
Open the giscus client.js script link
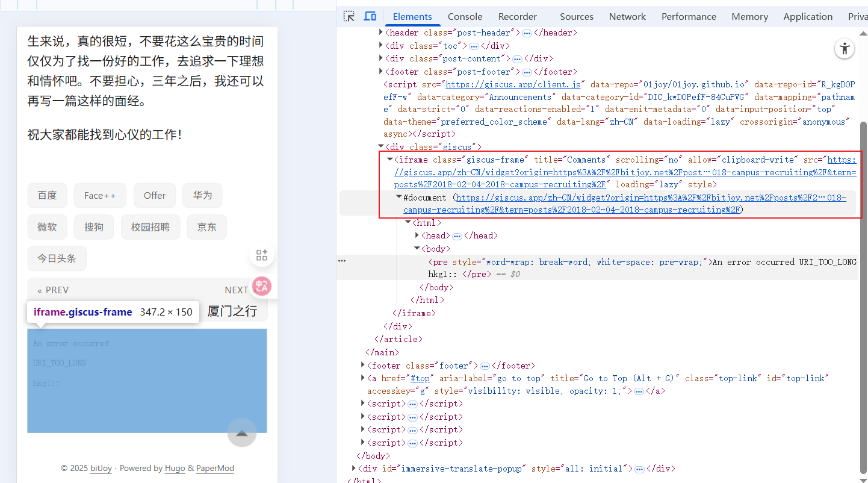(513, 84)
